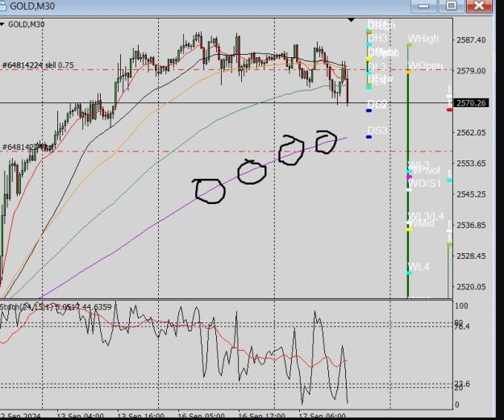Maximize the GOLD,M30 chart window
The height and width of the screenshot is (420, 504).
click(x=452, y=6)
